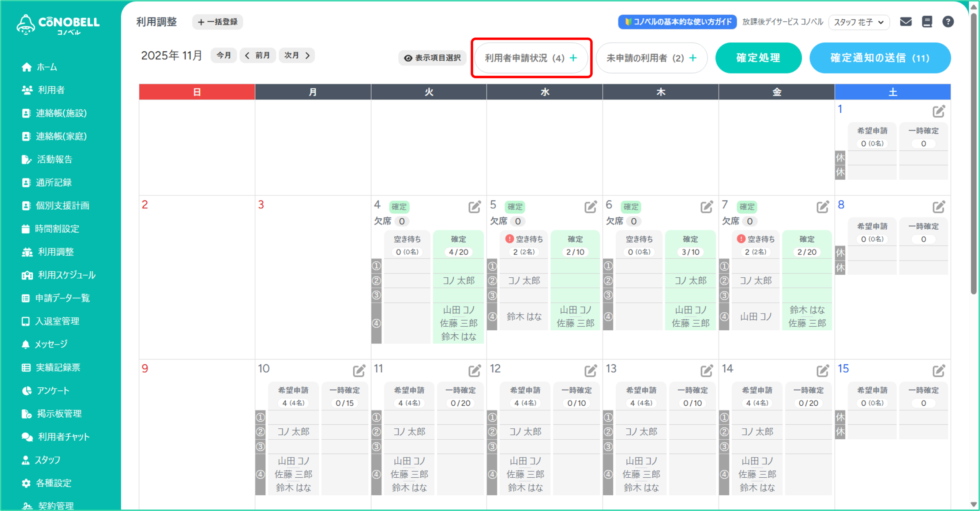980x511 pixels.
Task: Click the page vertical scrollbar
Action: click(x=974, y=153)
